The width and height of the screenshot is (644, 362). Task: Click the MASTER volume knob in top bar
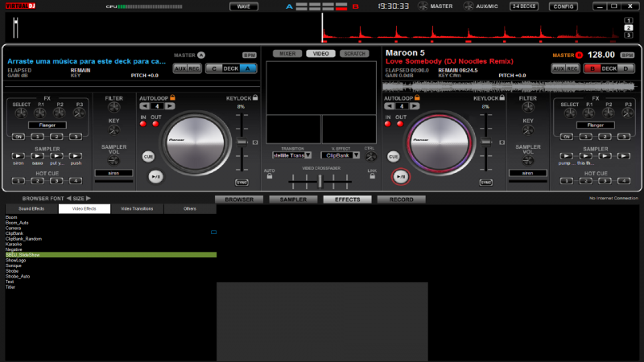click(x=423, y=6)
